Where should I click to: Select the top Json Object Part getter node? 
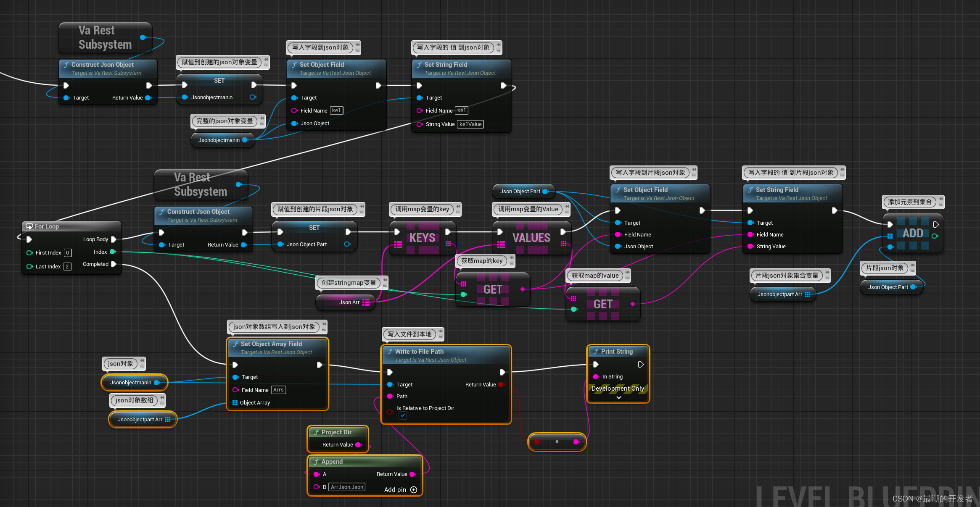pyautogui.click(x=524, y=191)
